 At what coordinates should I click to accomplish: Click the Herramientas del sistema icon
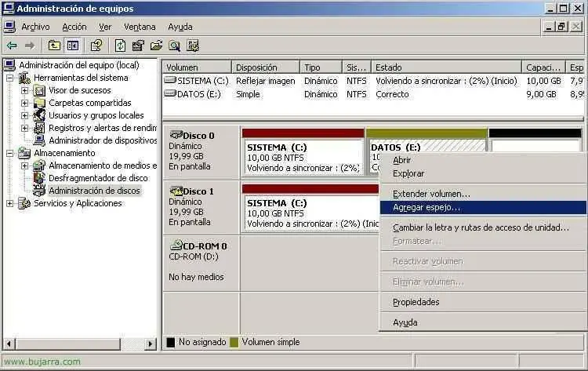click(x=24, y=78)
